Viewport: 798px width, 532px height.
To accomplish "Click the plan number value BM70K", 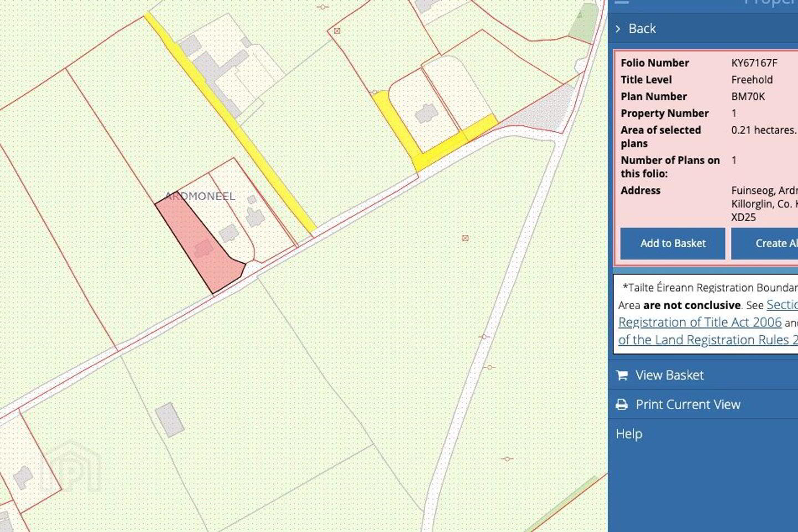I will coord(748,96).
